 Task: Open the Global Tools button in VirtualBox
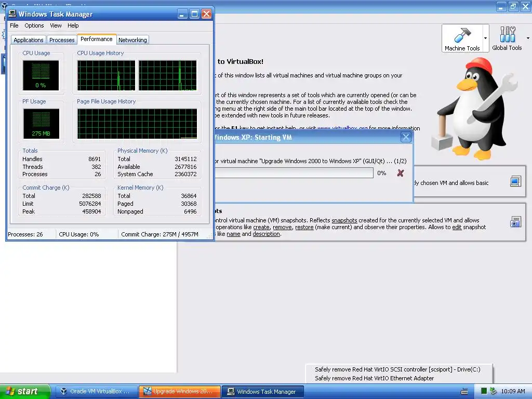coord(507,38)
